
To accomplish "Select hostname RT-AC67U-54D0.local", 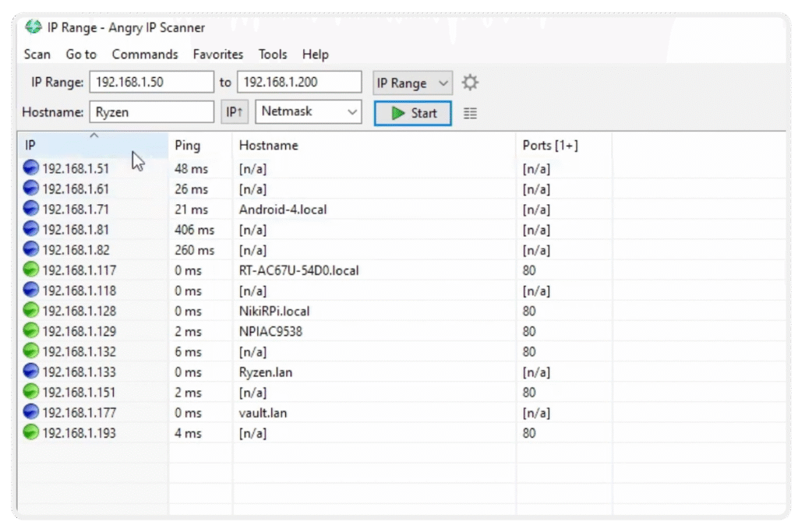I will (x=298, y=270).
